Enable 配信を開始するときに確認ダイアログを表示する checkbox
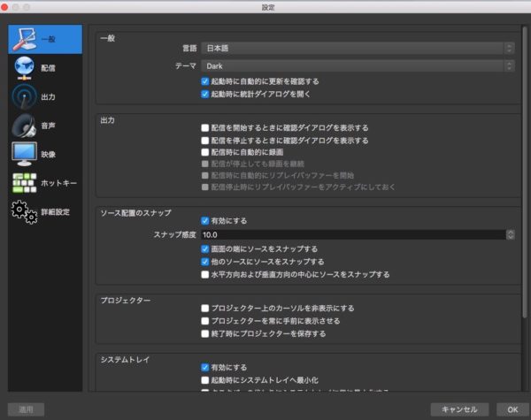 (205, 128)
